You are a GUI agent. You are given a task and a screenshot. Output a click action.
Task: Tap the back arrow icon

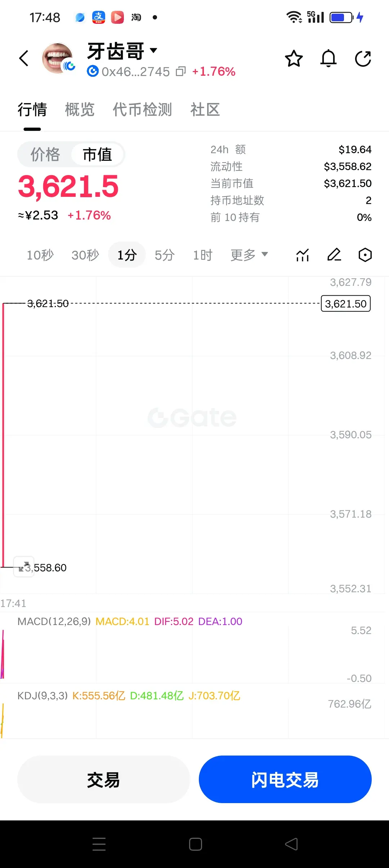24,58
